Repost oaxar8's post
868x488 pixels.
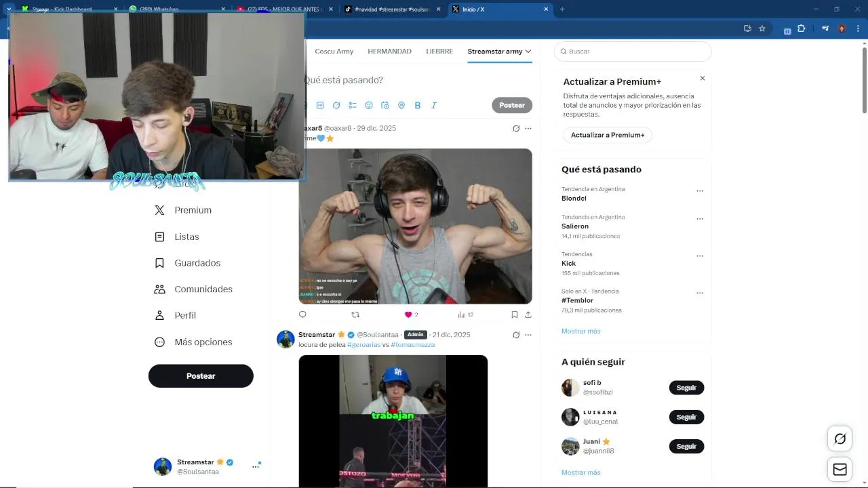pos(355,314)
